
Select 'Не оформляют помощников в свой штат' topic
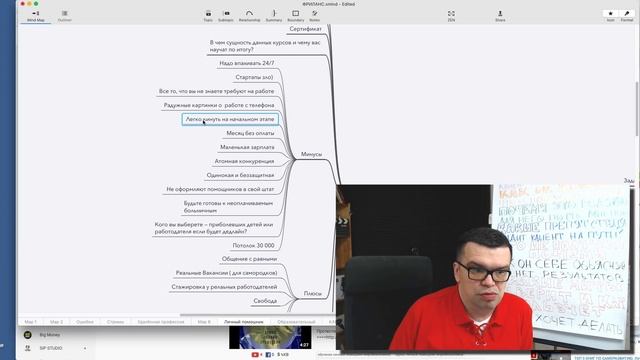tap(220, 189)
